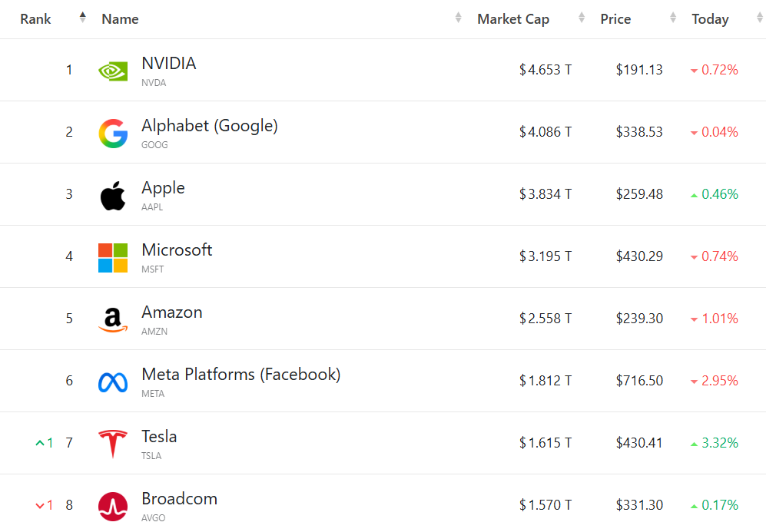Viewport: 766px width, 532px height.
Task: Click the Alphabet Google logo
Action: (x=113, y=133)
